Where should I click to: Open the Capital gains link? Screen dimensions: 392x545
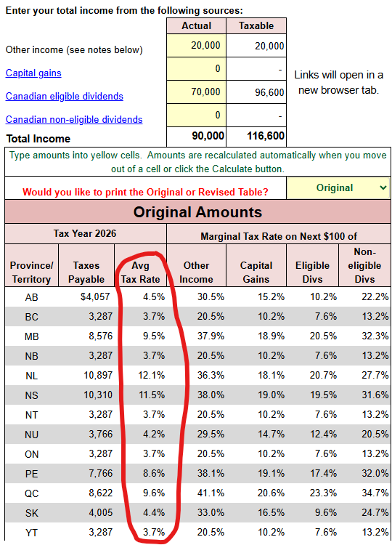(x=33, y=73)
